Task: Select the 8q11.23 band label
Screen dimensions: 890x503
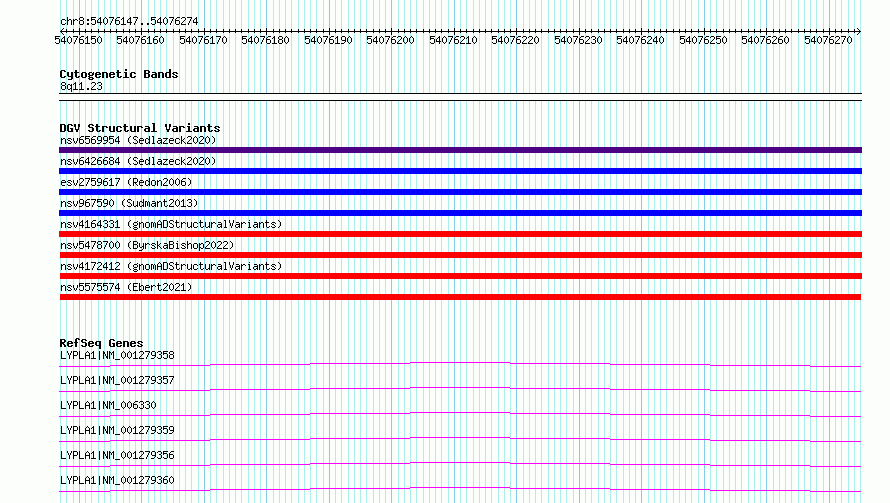Action: (81, 86)
